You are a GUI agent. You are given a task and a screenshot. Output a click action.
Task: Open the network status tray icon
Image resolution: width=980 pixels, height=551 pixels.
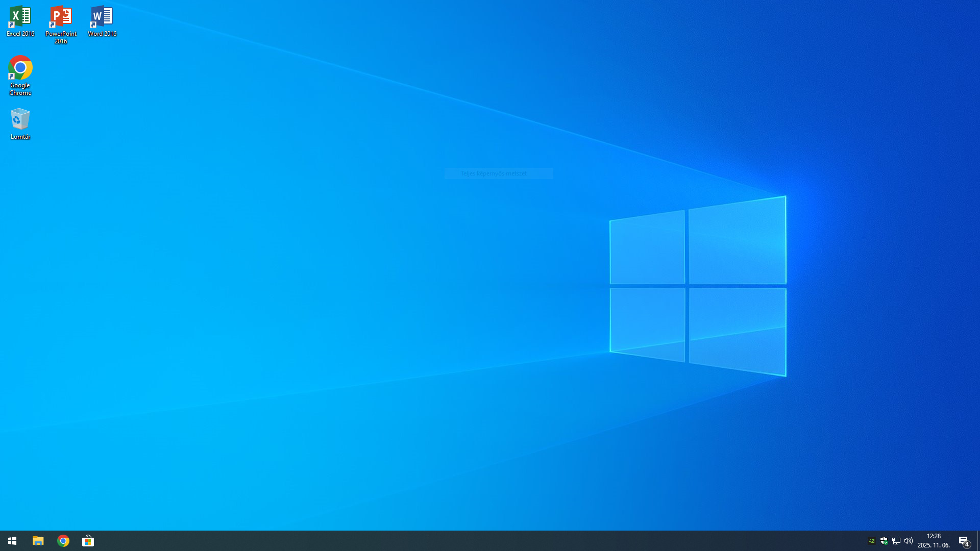coord(896,541)
